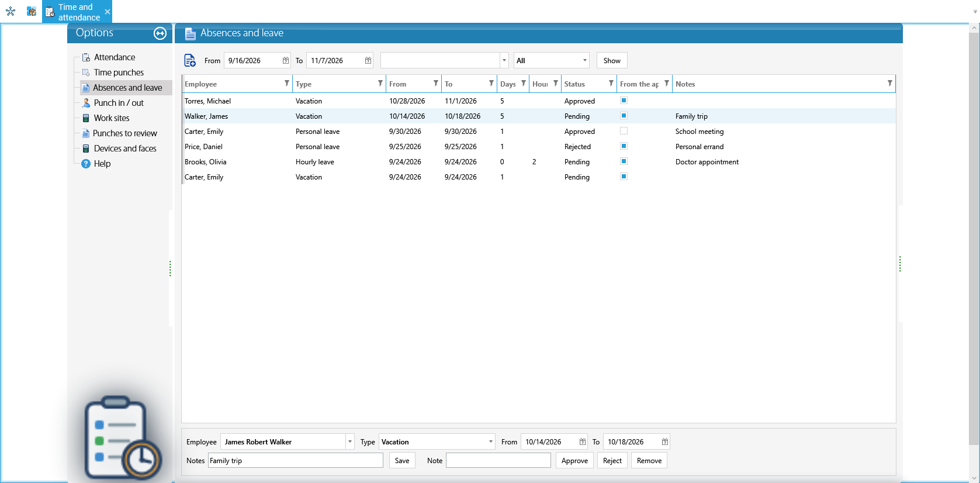The height and width of the screenshot is (483, 980).
Task: Expand the empty employee filter dropdown
Action: [x=504, y=60]
